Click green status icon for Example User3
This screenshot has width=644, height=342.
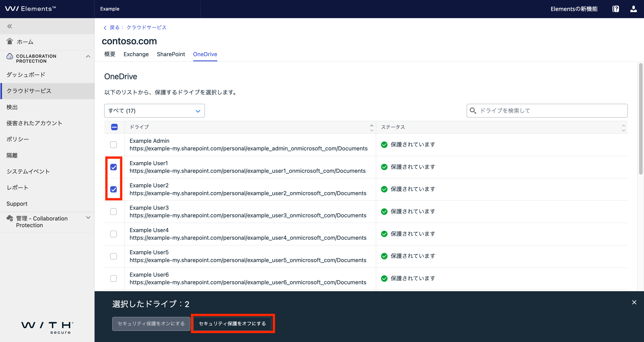(384, 212)
